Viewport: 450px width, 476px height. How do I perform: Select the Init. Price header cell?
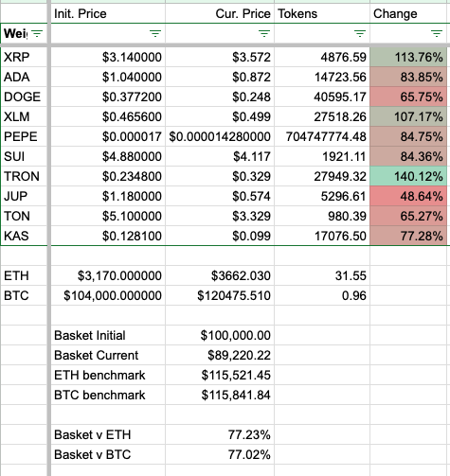click(108, 13)
